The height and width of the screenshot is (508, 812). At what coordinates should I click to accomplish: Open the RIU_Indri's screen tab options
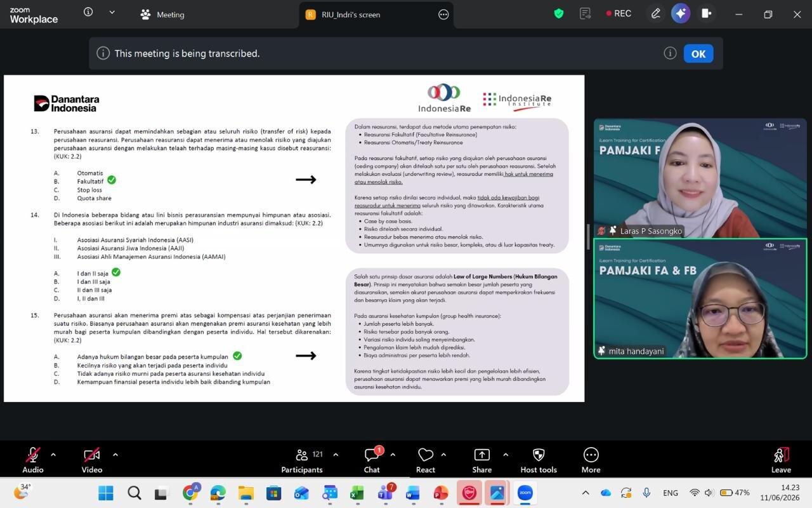pyautogui.click(x=443, y=15)
